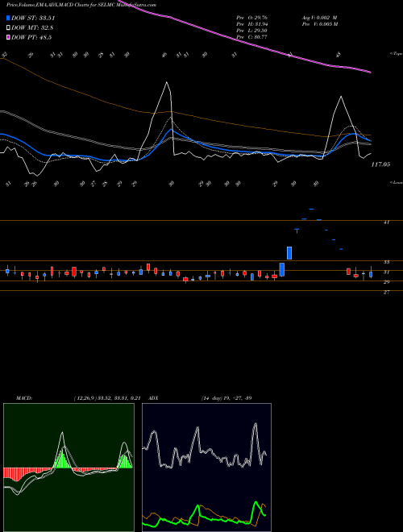Select the 'DOW MT: 32.8' legend text
Image resolution: width=403 pixels, height=532 pixels.
coord(32,28)
